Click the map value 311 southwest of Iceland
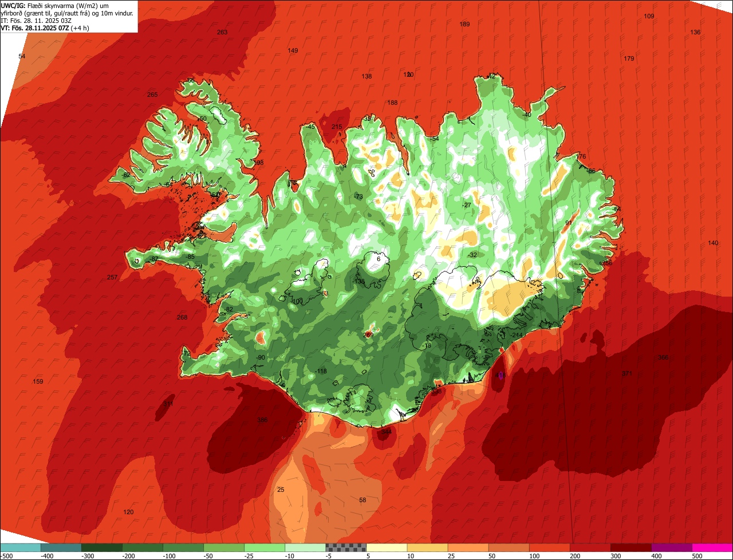The width and height of the screenshot is (733, 560). pyautogui.click(x=168, y=404)
